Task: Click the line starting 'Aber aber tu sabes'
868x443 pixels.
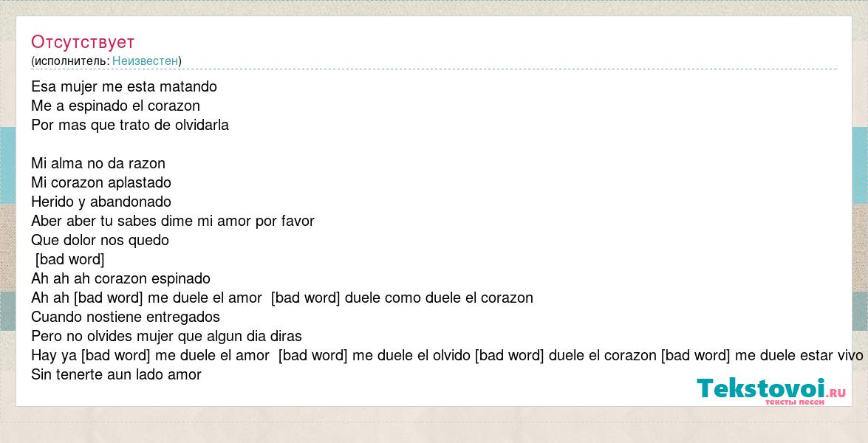Action: 173,221
